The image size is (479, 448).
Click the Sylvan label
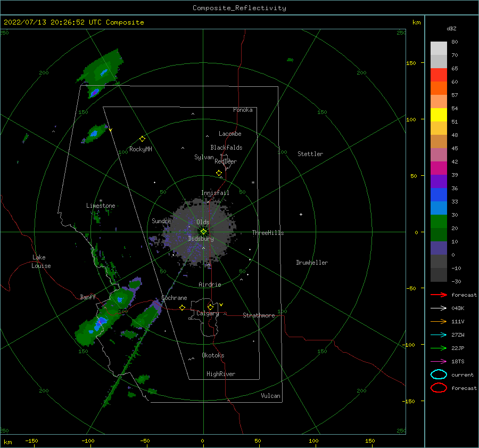204,157
